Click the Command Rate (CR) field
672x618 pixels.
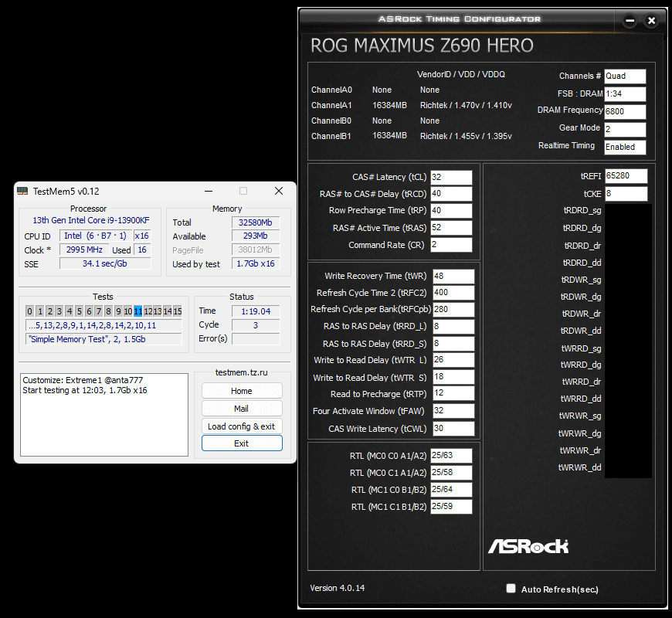point(451,245)
